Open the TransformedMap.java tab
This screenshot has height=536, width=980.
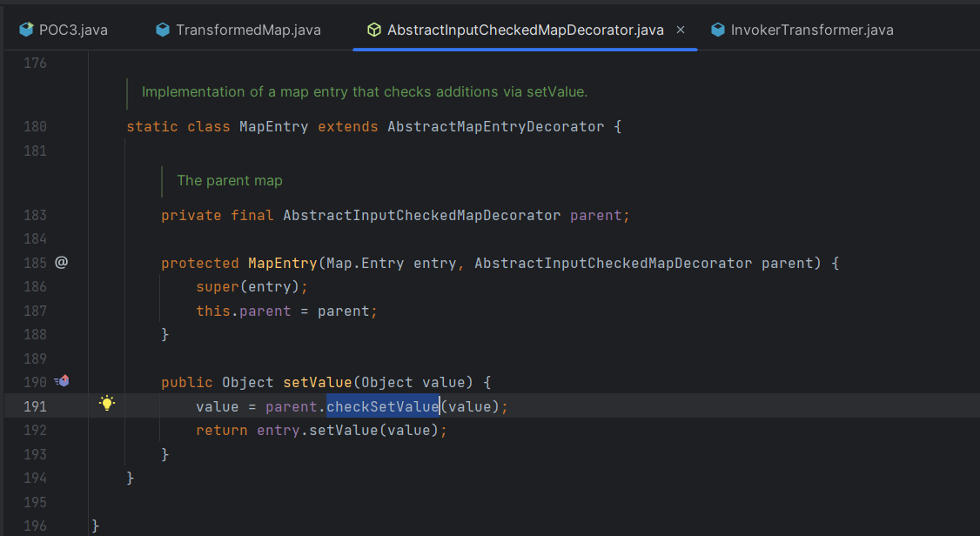point(248,30)
